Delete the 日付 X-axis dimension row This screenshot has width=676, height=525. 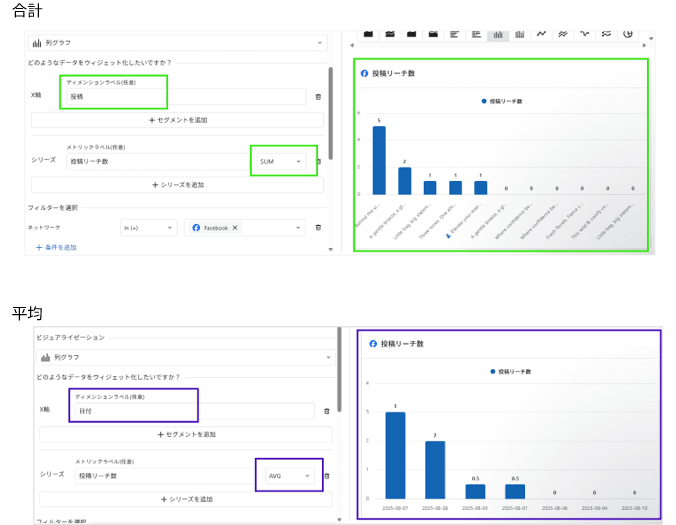coord(326,411)
